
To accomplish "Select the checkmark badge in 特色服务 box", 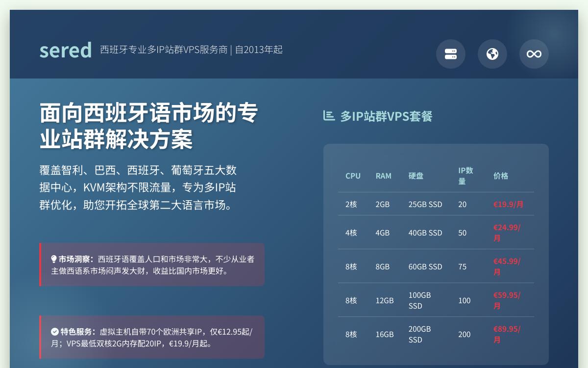I will pyautogui.click(x=54, y=331).
